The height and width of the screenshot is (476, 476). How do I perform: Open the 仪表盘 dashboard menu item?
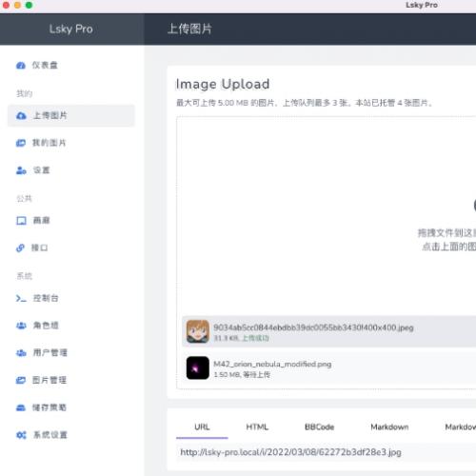click(71, 66)
